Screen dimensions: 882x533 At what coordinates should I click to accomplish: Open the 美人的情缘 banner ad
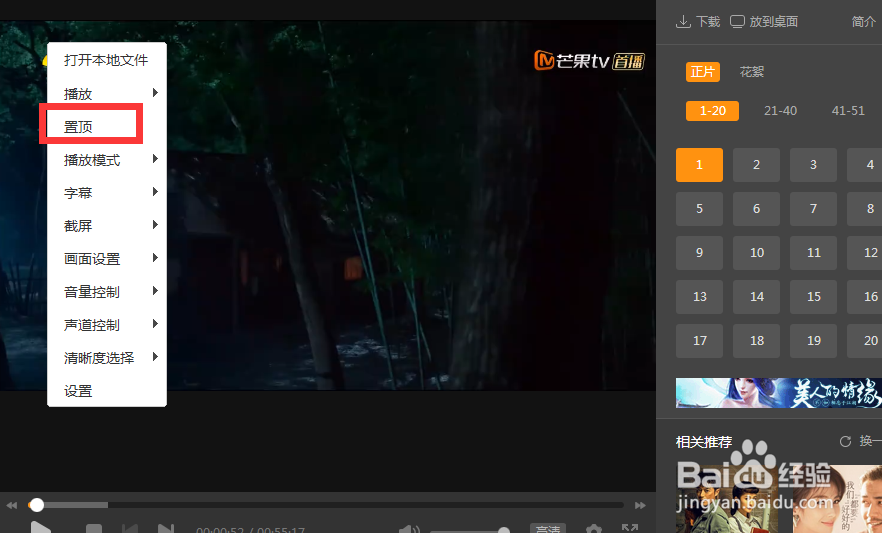coord(778,392)
